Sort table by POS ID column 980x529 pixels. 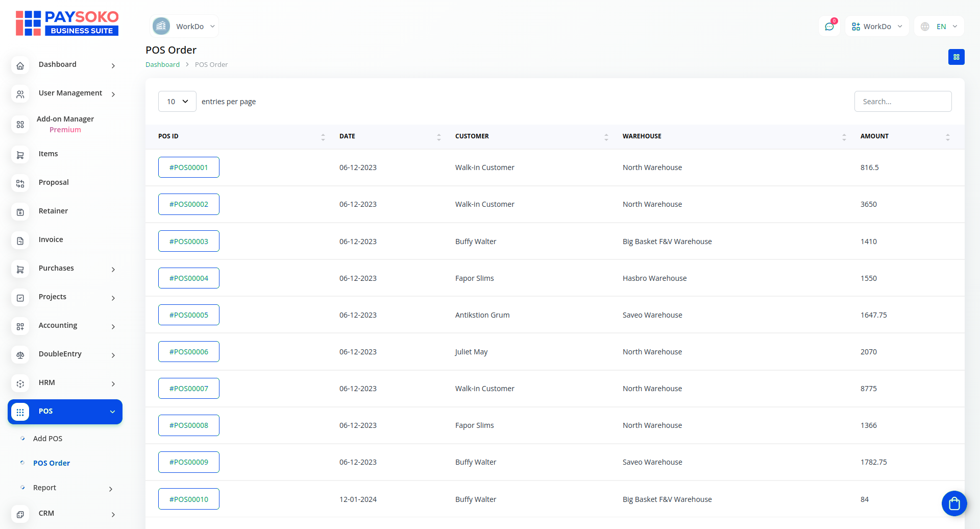pos(323,137)
